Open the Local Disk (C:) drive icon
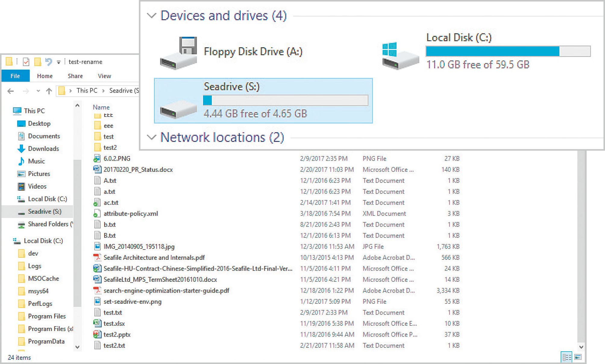The height and width of the screenshot is (364, 605). click(x=400, y=56)
